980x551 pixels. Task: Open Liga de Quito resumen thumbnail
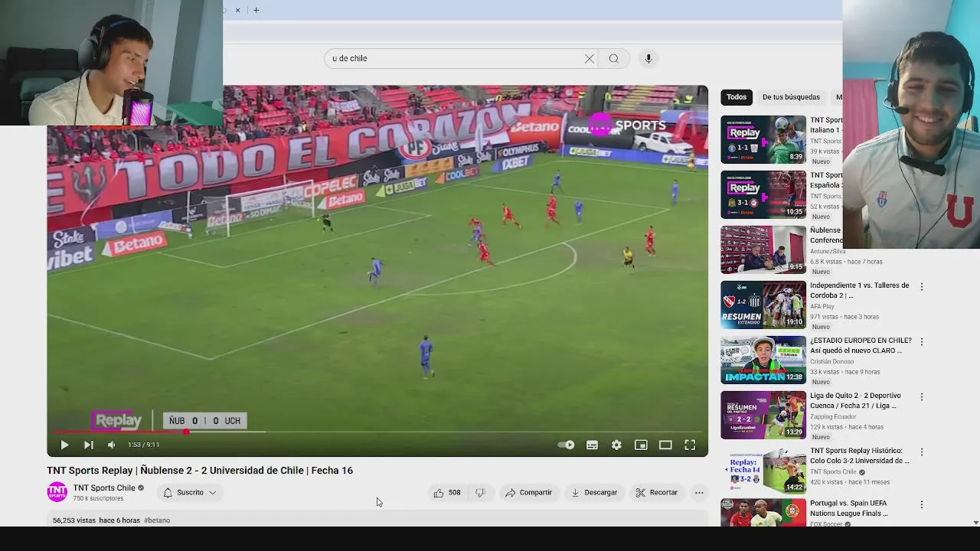coord(763,415)
